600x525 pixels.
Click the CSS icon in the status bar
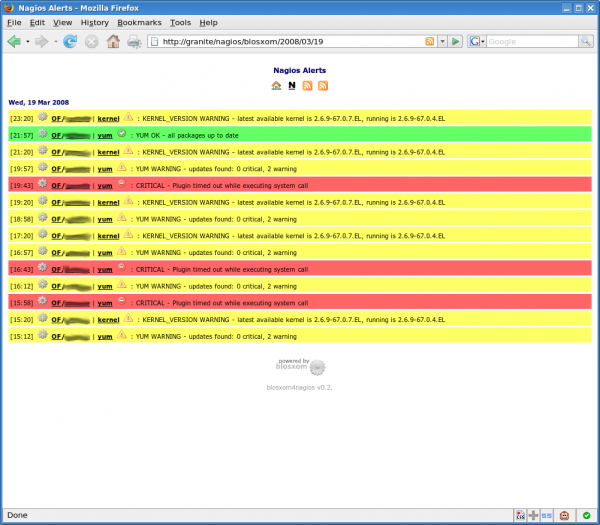(521, 515)
